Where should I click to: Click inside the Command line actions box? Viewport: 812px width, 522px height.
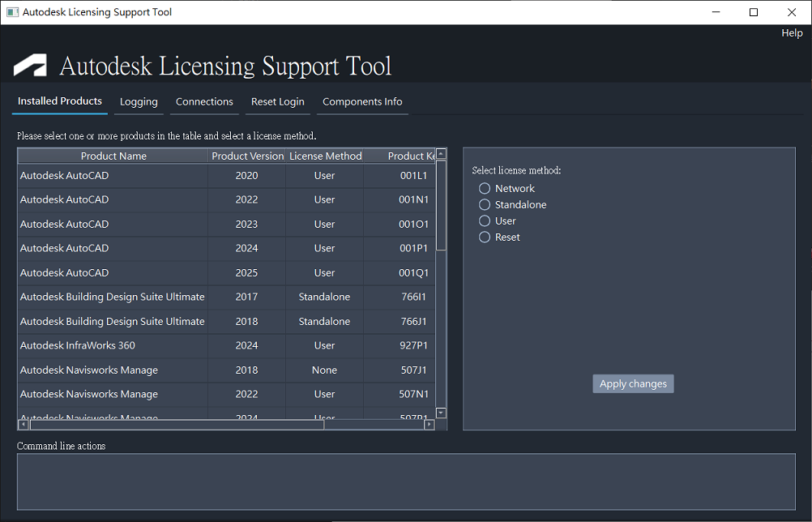(x=406, y=481)
